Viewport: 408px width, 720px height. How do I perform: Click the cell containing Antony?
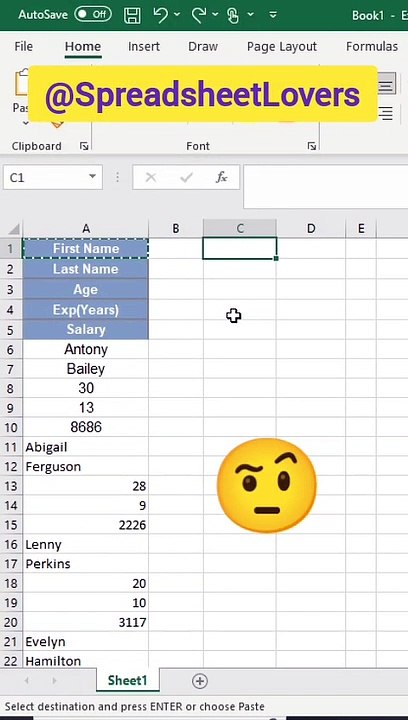[x=86, y=349]
